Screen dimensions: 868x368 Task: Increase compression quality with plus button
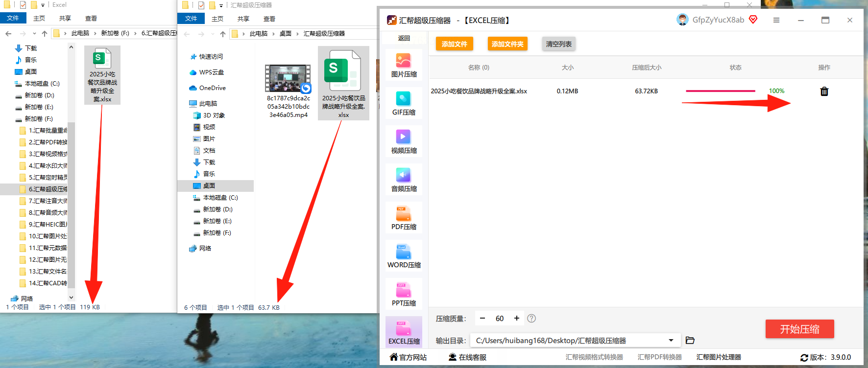pyautogui.click(x=516, y=319)
